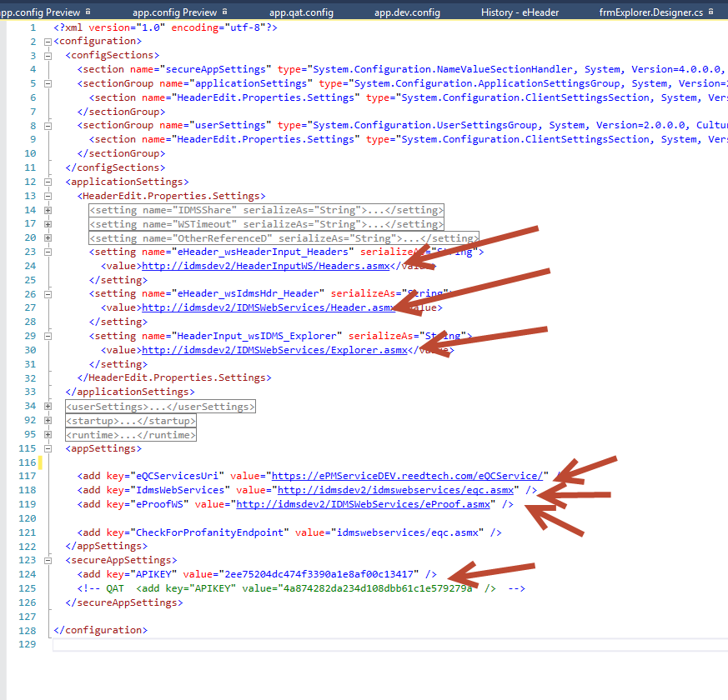The width and height of the screenshot is (728, 700).
Task: Collapse the applicationSettings element
Action: 48,182
